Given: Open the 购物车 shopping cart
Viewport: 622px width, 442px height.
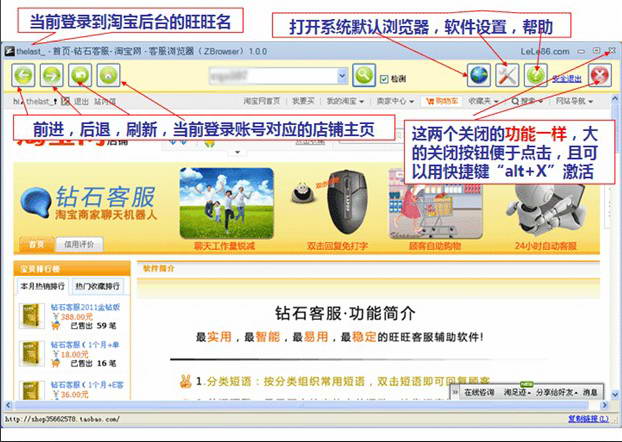Looking at the screenshot, I should click(x=442, y=101).
